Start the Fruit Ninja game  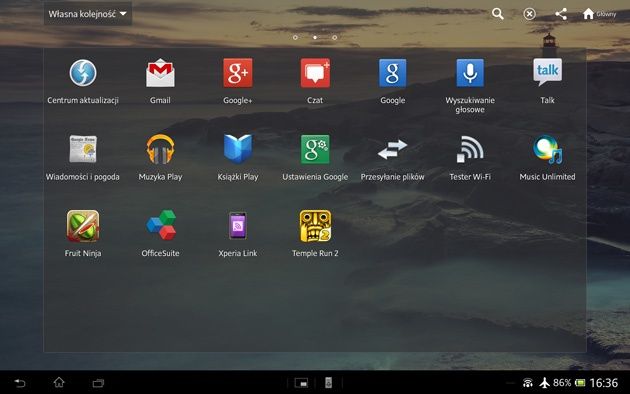(x=83, y=226)
